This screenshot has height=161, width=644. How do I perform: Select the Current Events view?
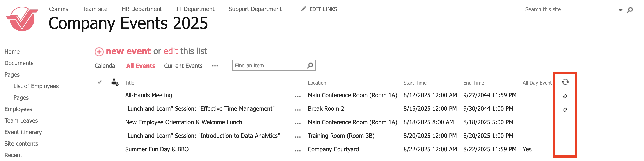pos(183,66)
